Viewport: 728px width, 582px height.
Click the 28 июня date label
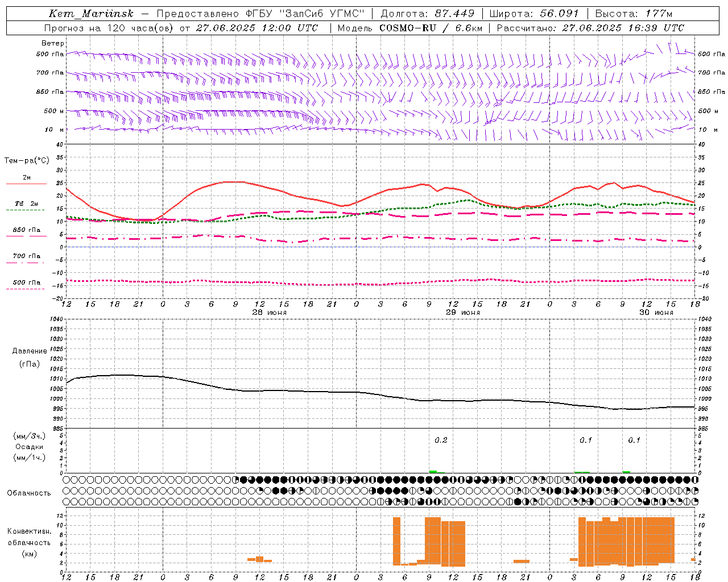270,313
